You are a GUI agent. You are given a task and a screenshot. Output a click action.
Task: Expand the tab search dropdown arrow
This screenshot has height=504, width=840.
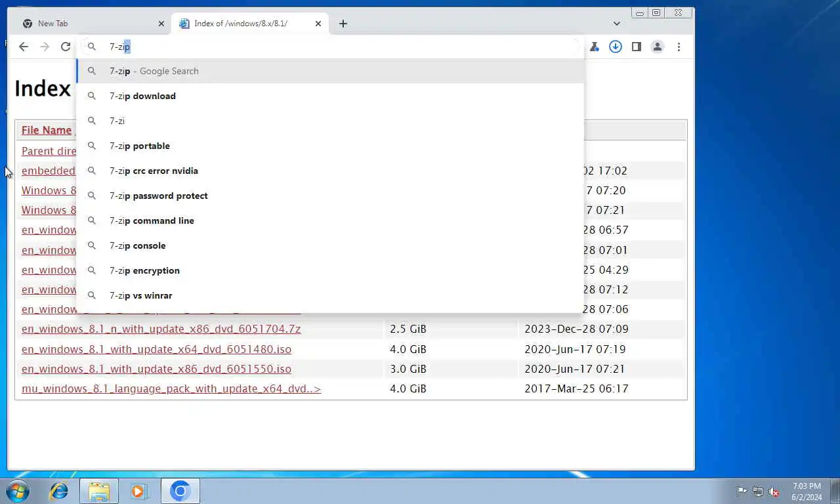tap(617, 24)
